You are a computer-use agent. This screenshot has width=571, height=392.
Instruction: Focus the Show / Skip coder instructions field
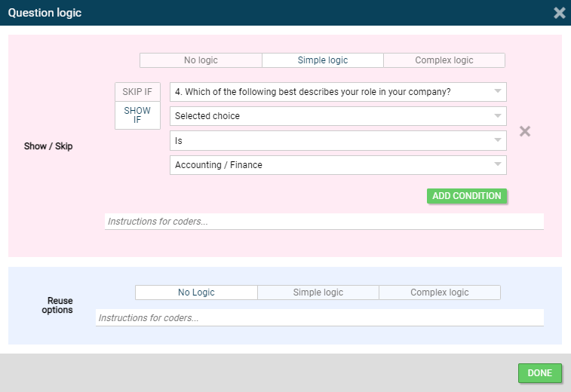click(324, 222)
